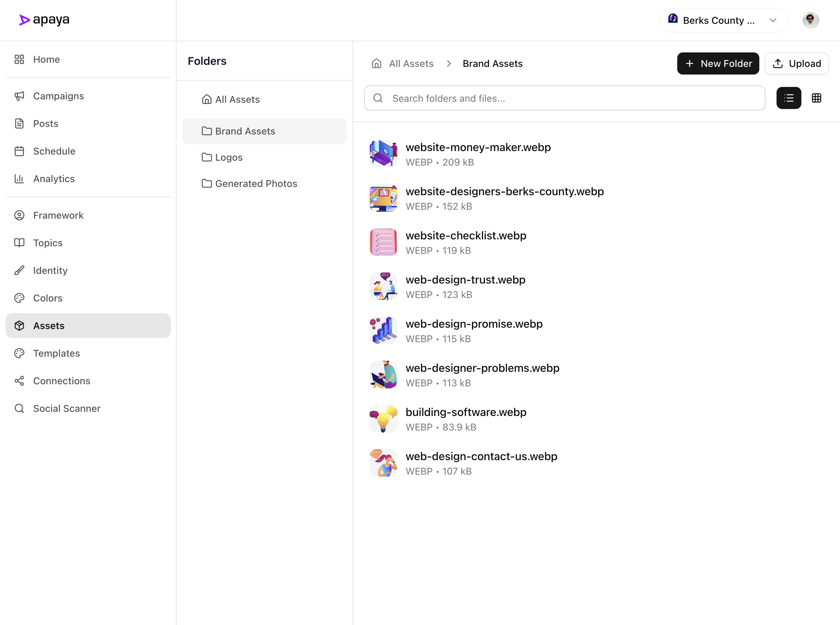The width and height of the screenshot is (840, 625).
Task: Switch to list view
Action: 789,98
